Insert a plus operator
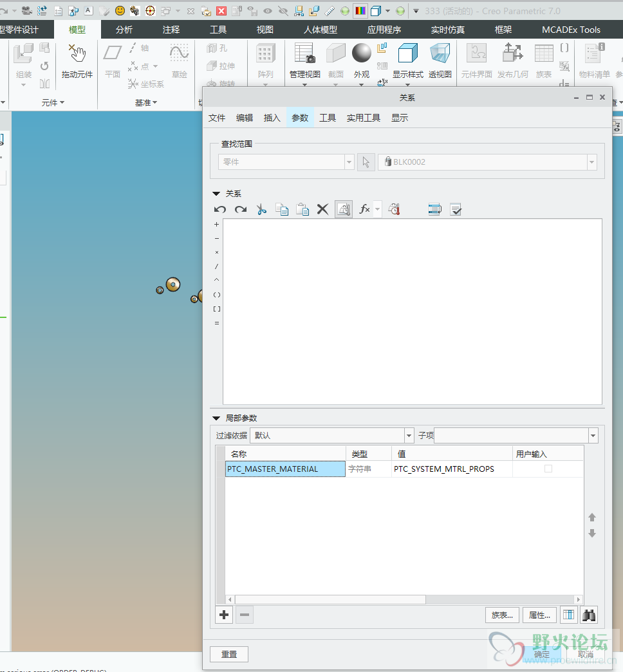The image size is (623, 672). click(x=217, y=224)
